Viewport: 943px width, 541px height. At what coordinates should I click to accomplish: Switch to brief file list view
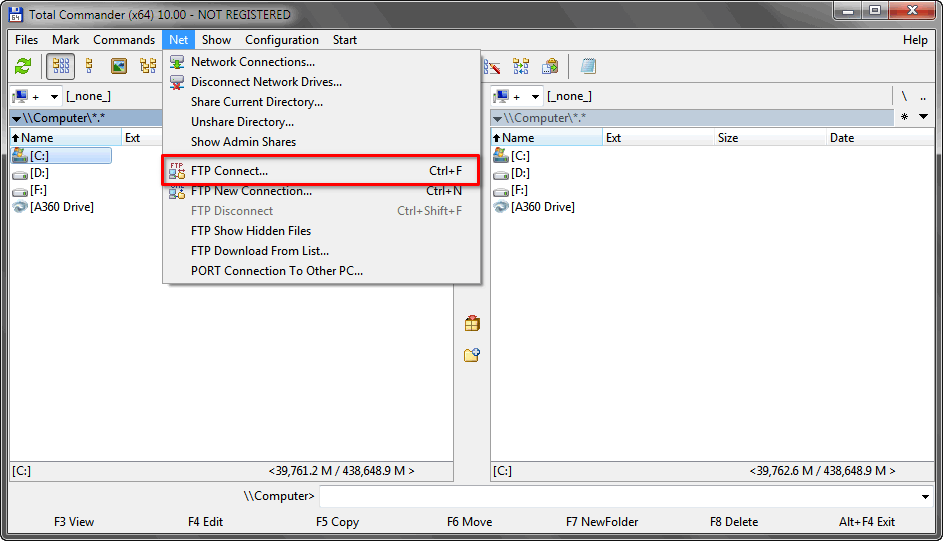[61, 66]
